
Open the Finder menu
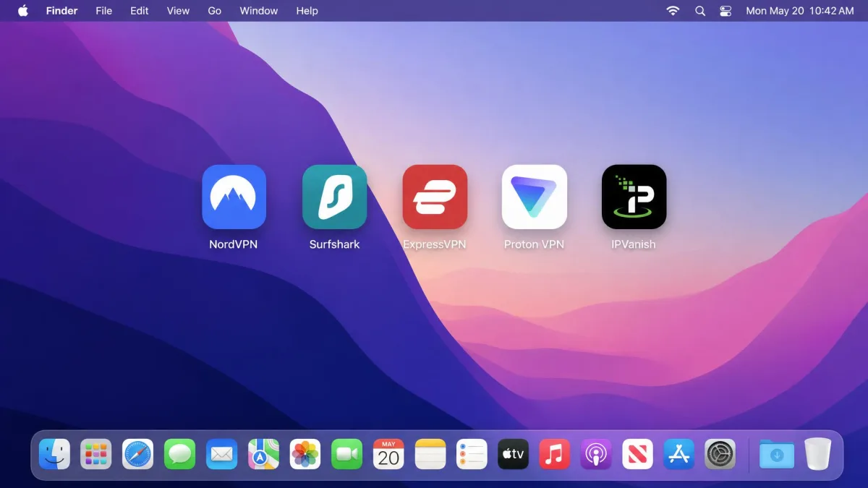[x=61, y=11]
